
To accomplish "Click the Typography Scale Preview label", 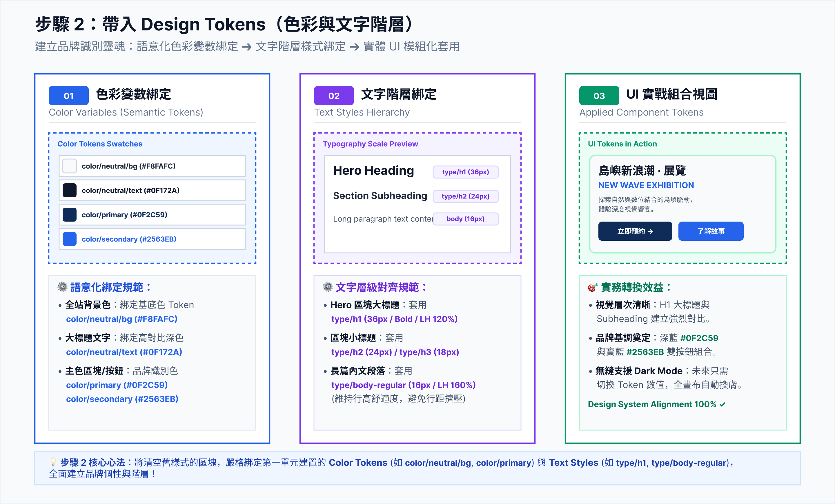I will tap(371, 144).
